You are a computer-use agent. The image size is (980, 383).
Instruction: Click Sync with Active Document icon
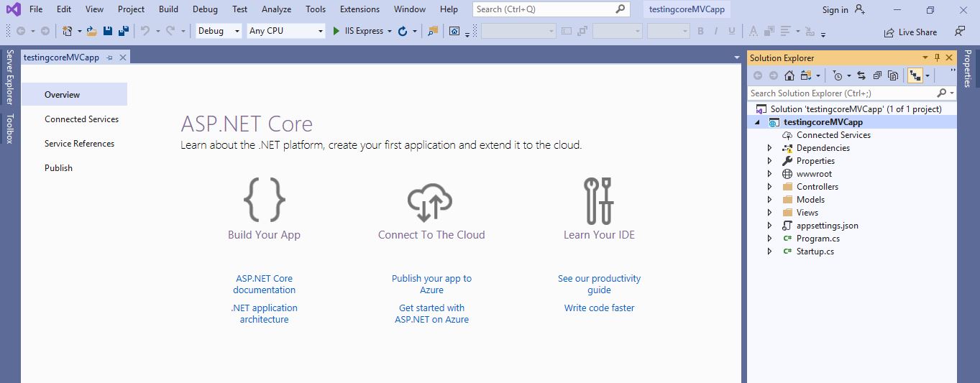tap(861, 75)
